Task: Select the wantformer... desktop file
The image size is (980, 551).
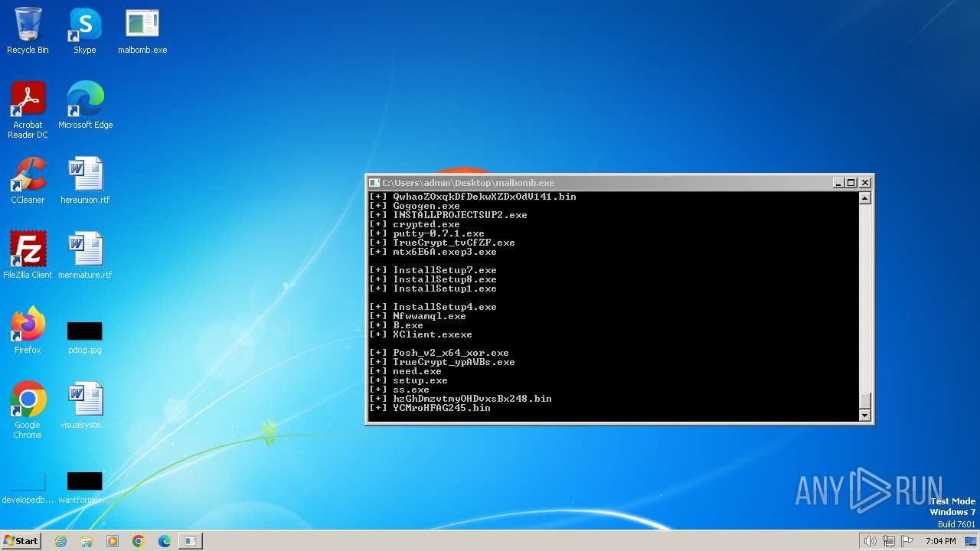Action: click(x=85, y=488)
